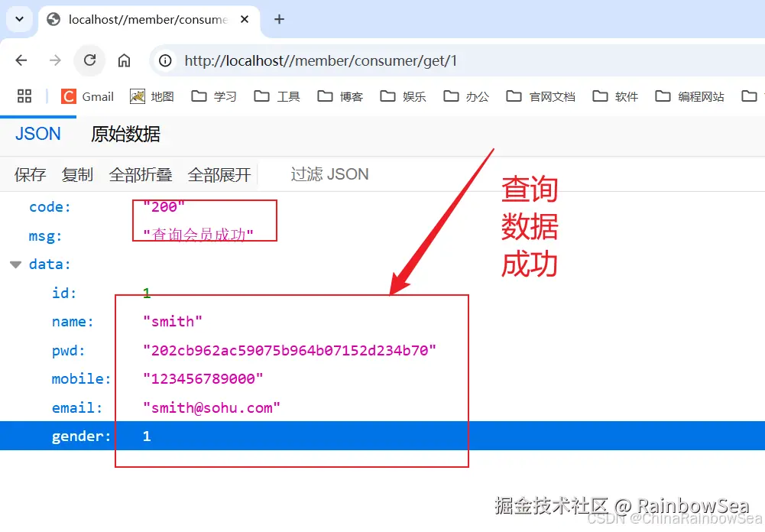This screenshot has width=765, height=532.
Task: Open the apps grid shortcut
Action: (x=24, y=96)
